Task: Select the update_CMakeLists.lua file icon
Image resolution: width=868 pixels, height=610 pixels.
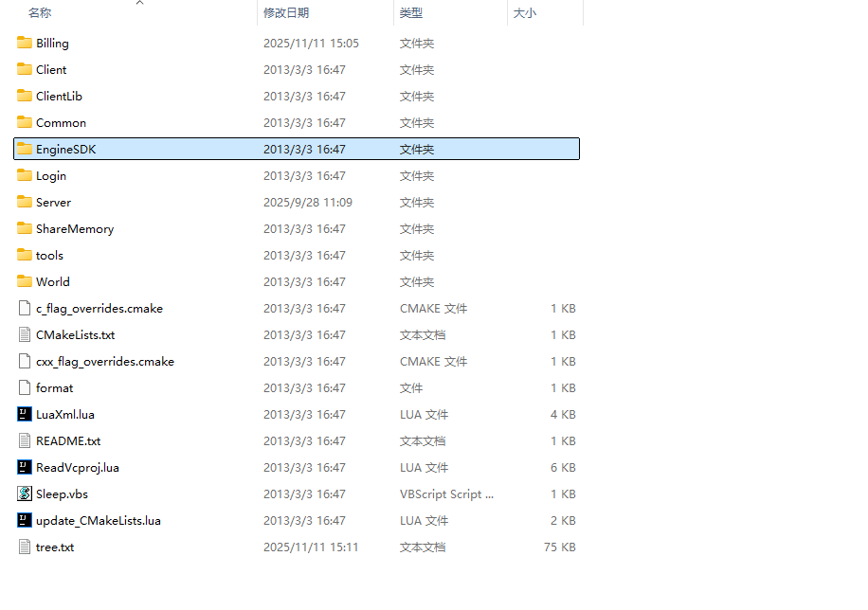Action: click(x=25, y=520)
